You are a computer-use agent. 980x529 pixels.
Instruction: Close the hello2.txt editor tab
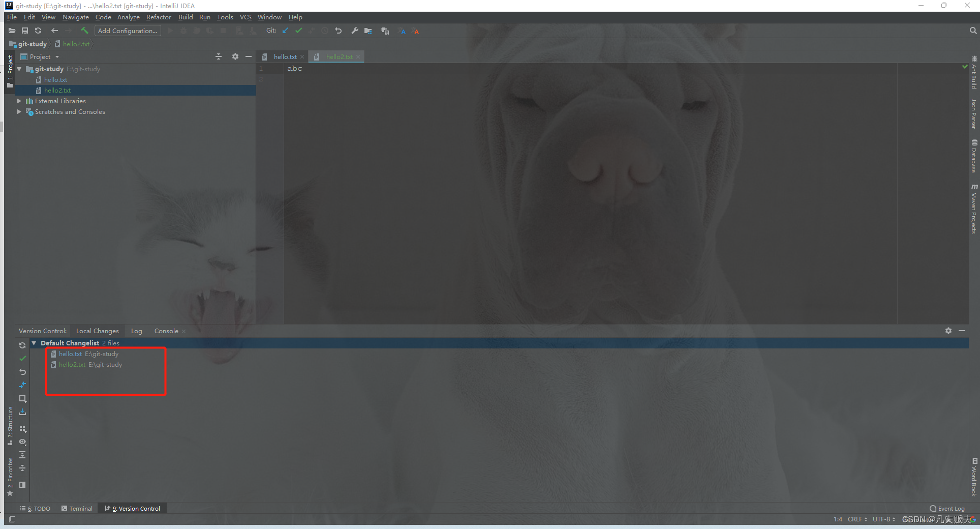pos(358,57)
